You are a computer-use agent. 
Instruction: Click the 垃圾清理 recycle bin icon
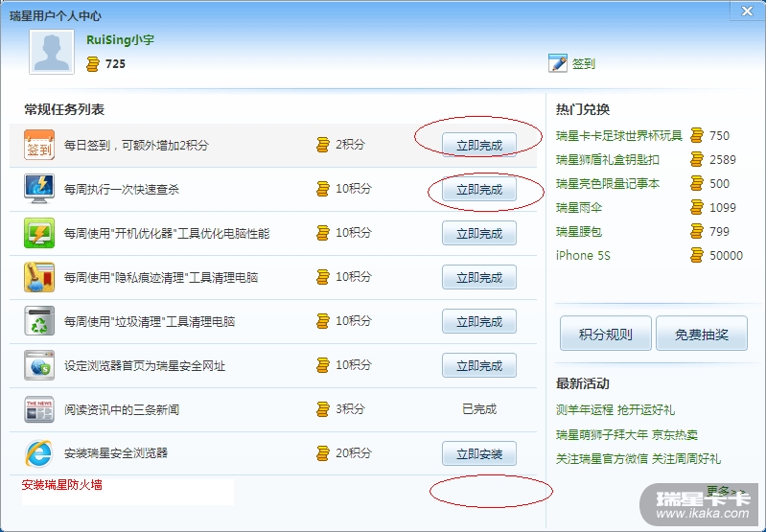(x=39, y=321)
